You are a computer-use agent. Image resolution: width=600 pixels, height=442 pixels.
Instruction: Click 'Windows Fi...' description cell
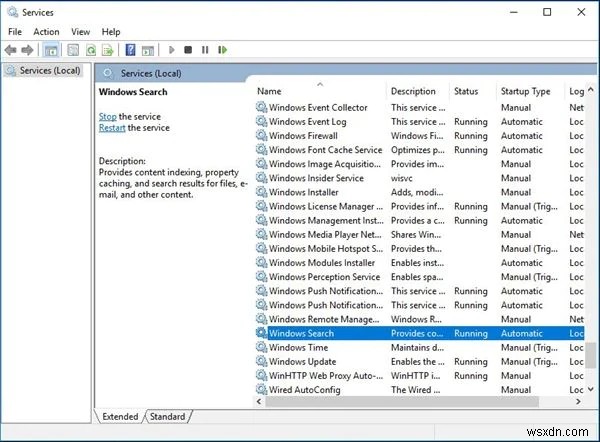pyautogui.click(x=417, y=136)
